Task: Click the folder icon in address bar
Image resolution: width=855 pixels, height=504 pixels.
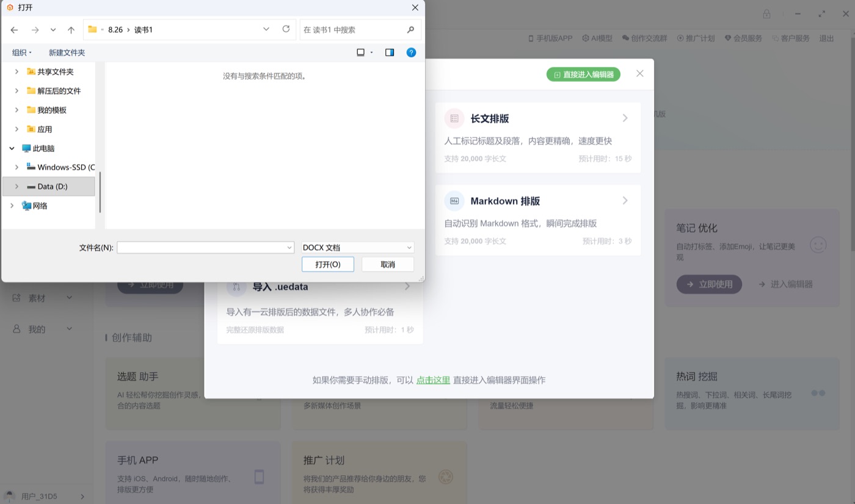Action: 93,29
